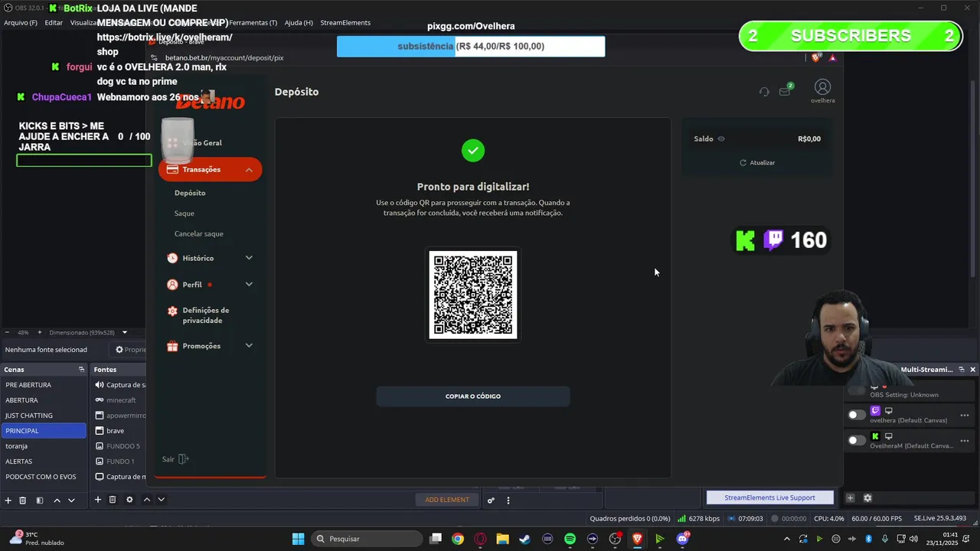This screenshot has height=551, width=980.
Task: Open options dots next to ADD ELEMENT
Action: click(x=508, y=500)
